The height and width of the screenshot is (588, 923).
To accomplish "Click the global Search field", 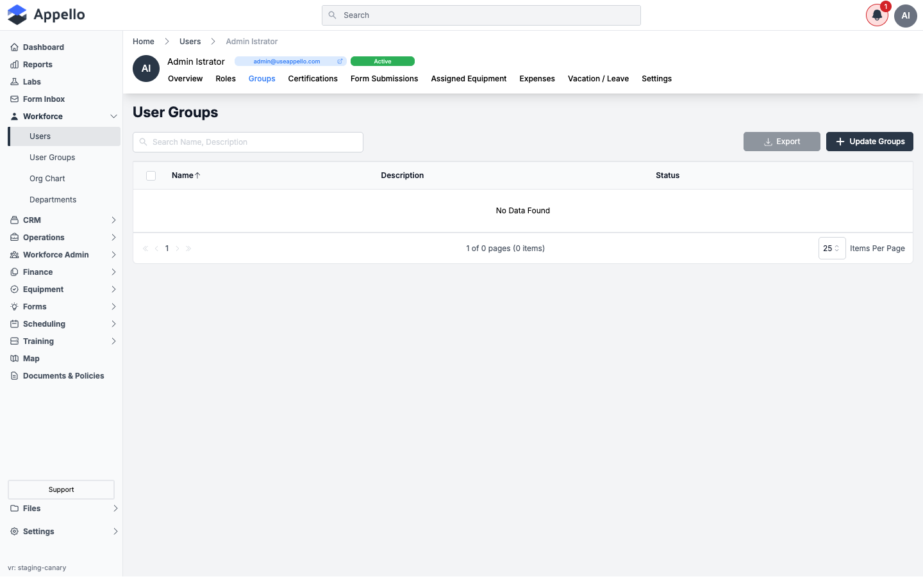I will [481, 15].
